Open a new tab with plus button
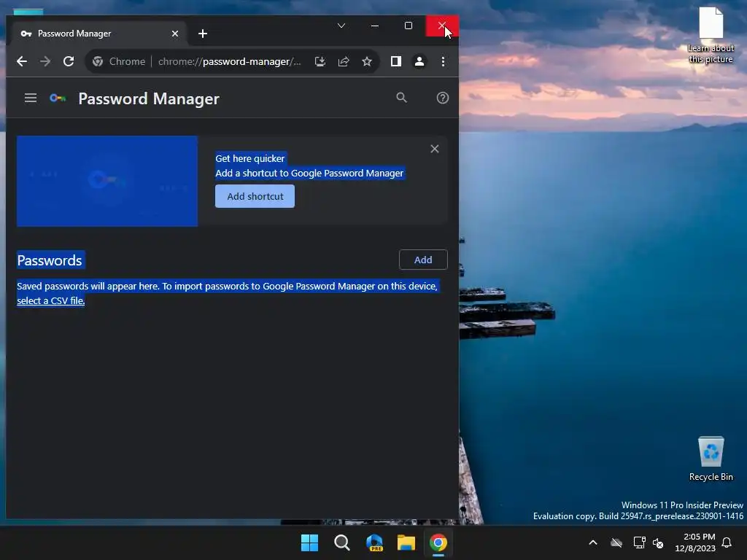This screenshot has width=747, height=560. click(203, 34)
